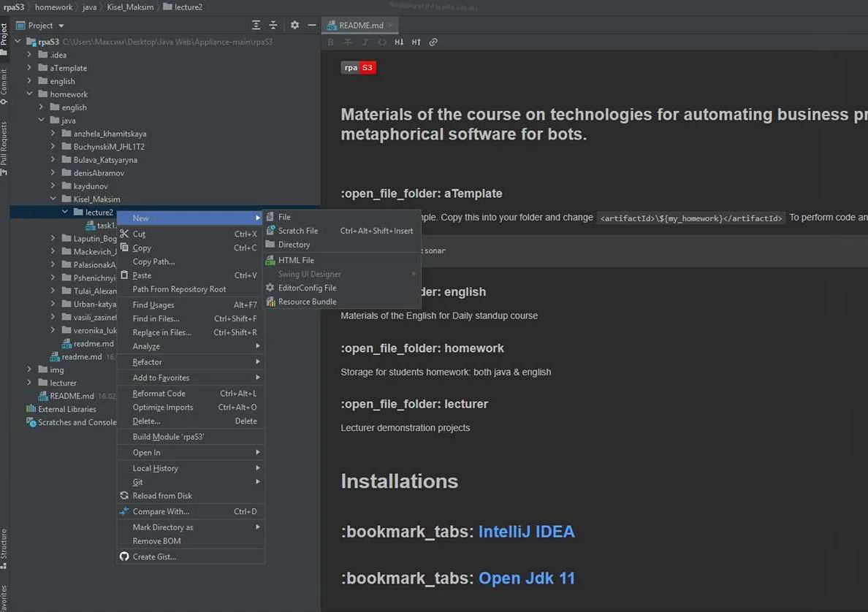Toggle strikethrough in markdown toolbar
This screenshot has height=612, width=868.
[348, 42]
